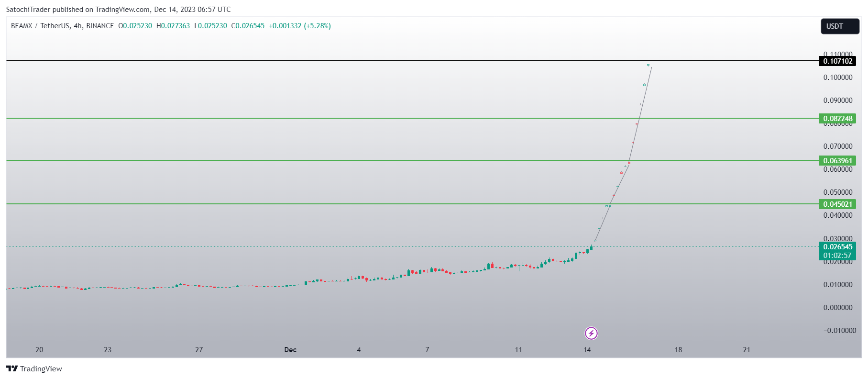Click the C0.026545 close value
The image size is (868, 379).
[x=248, y=26]
